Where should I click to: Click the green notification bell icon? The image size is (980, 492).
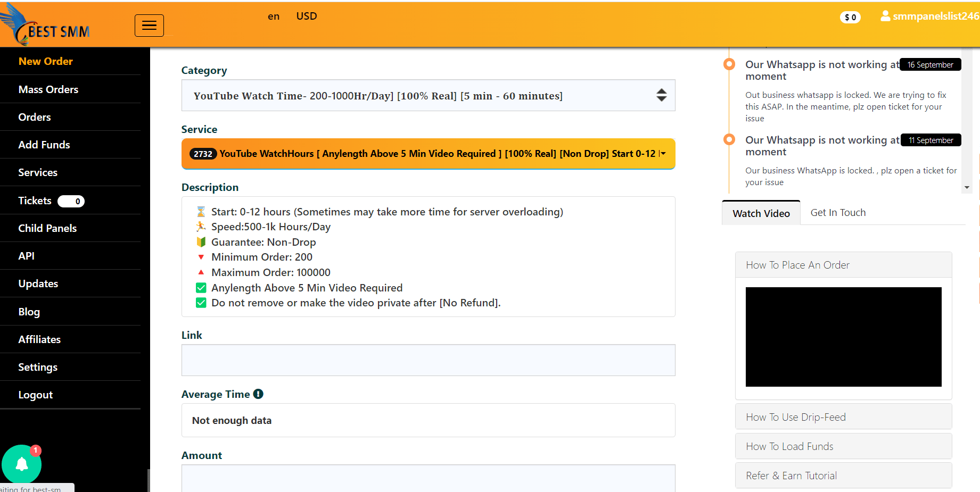[x=22, y=464]
